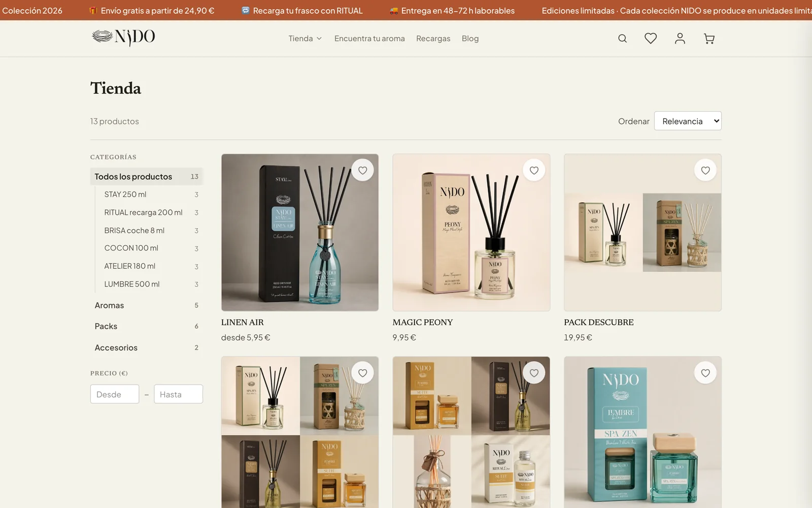The image size is (812, 508).
Task: Open the LINEN AIR title link
Action: pyautogui.click(x=243, y=322)
